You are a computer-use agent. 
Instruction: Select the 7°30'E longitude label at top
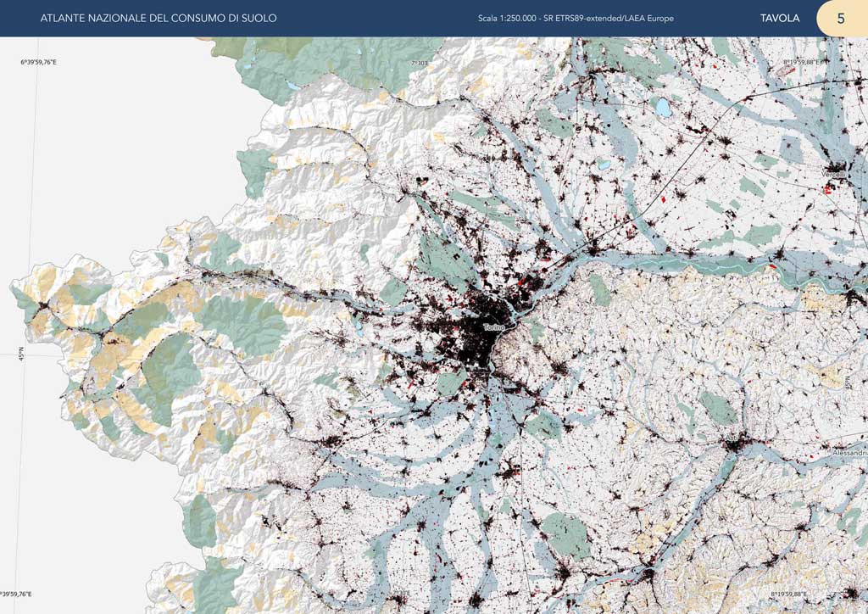(x=421, y=62)
